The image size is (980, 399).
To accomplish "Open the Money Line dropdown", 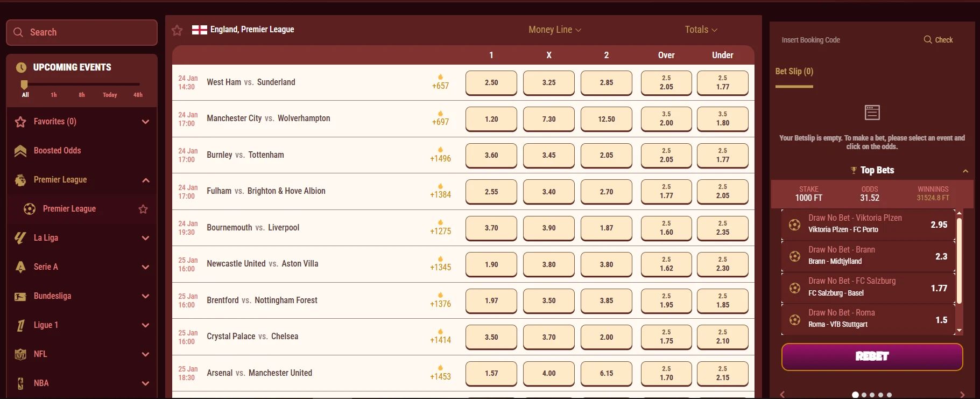I will point(554,30).
